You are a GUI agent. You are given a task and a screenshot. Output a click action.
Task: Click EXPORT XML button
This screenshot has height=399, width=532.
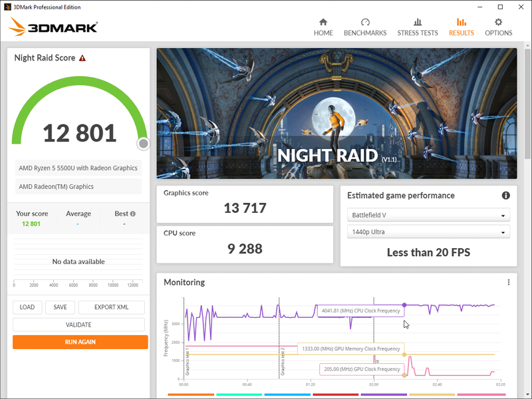(x=111, y=307)
